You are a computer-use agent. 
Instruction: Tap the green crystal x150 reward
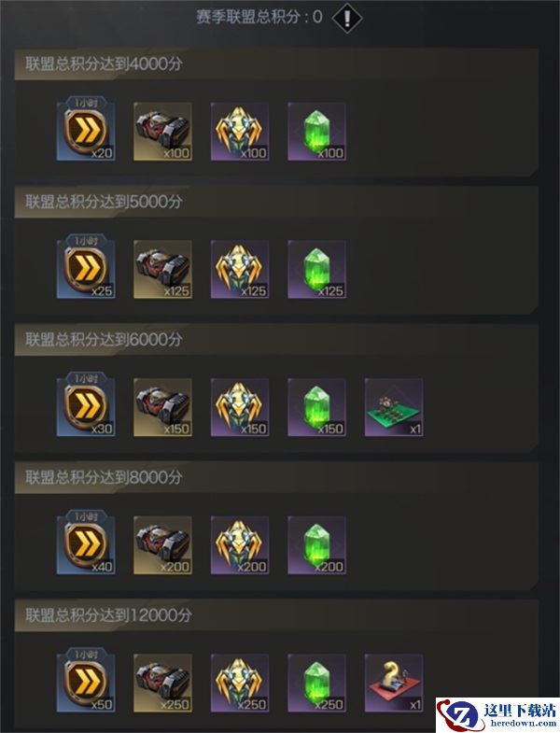tap(316, 407)
